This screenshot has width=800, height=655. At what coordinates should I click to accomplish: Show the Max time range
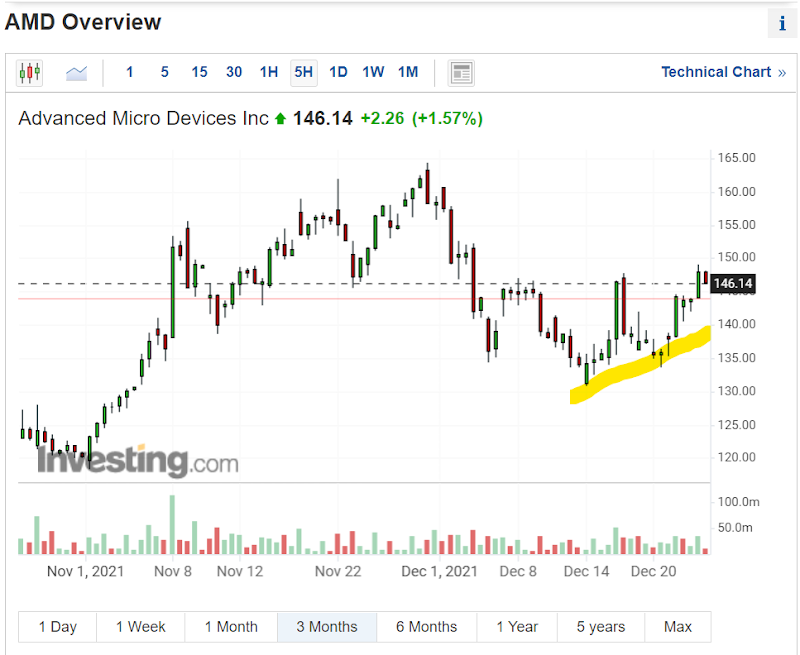pyautogui.click(x=677, y=627)
